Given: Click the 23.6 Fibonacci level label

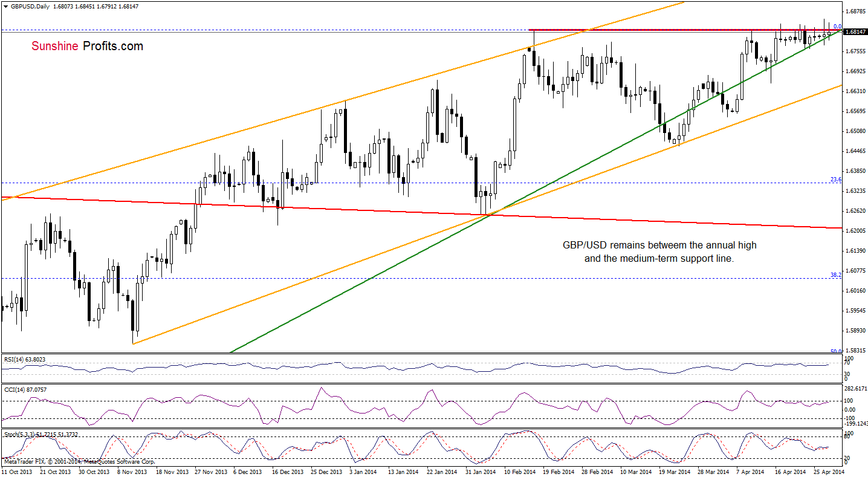Looking at the screenshot, I should coord(836,179).
